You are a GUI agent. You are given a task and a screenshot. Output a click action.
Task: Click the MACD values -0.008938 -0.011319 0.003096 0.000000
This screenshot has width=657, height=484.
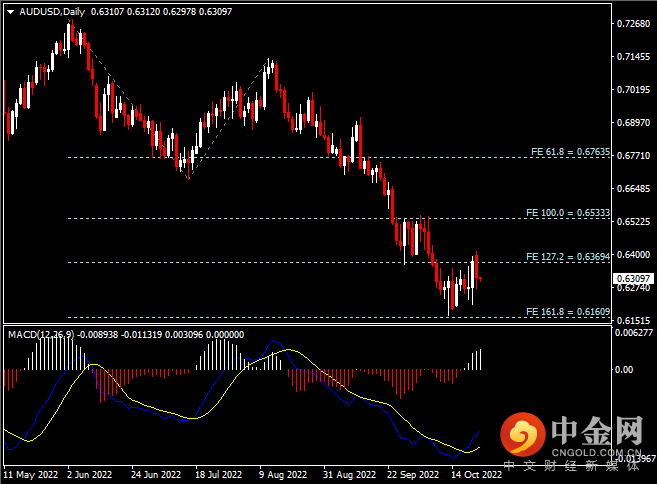(161, 334)
